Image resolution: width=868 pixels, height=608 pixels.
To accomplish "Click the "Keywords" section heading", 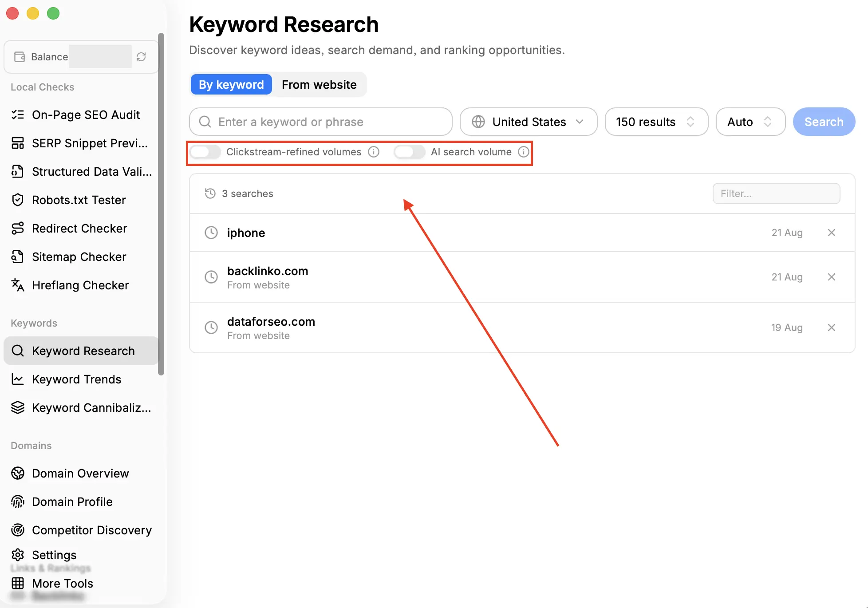I will [34, 323].
